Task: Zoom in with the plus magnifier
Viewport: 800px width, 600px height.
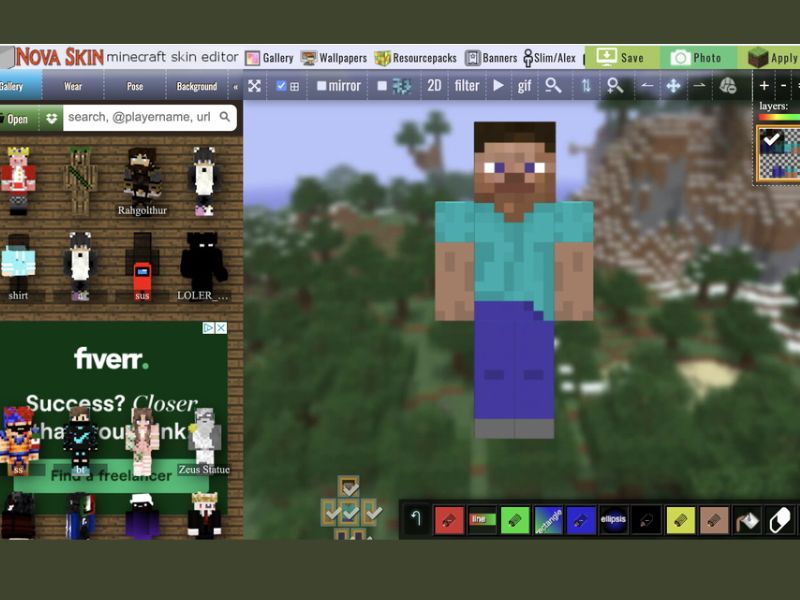Action: click(615, 86)
